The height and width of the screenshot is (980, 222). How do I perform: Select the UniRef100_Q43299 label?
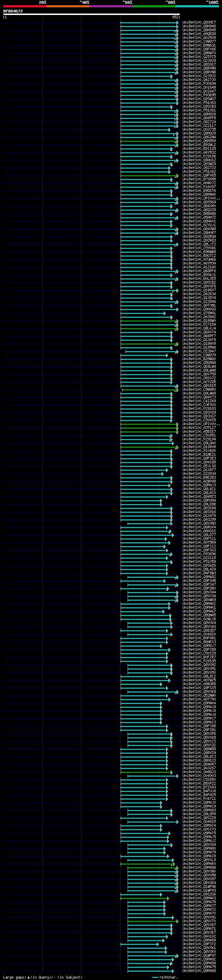tap(199, 520)
